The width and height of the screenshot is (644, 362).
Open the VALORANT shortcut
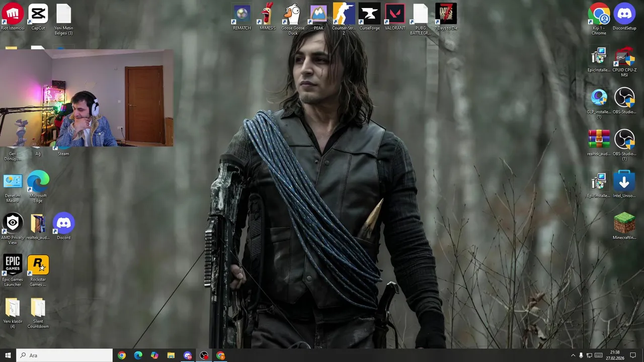tap(395, 17)
